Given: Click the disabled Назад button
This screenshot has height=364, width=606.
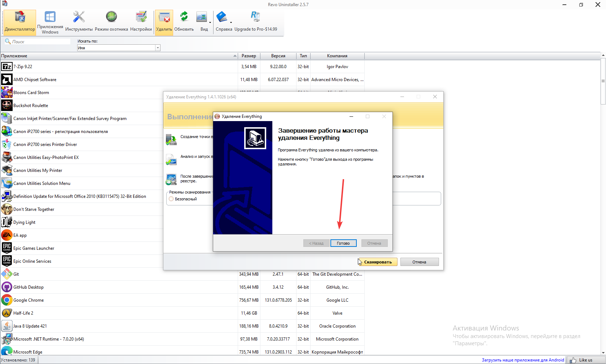Looking at the screenshot, I should [x=316, y=243].
